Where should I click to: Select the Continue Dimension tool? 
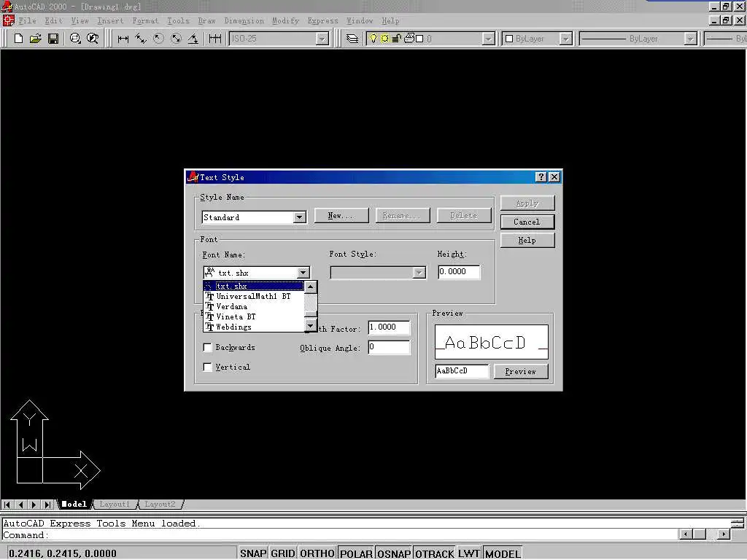[215, 39]
